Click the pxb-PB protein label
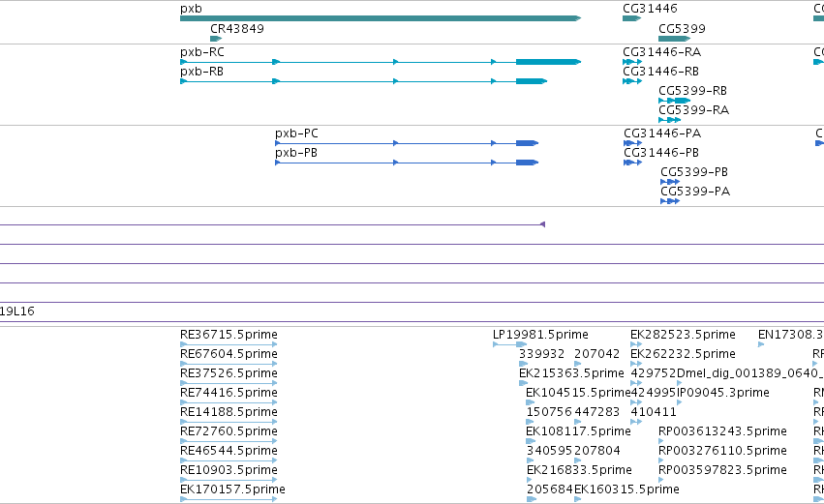 click(x=296, y=153)
